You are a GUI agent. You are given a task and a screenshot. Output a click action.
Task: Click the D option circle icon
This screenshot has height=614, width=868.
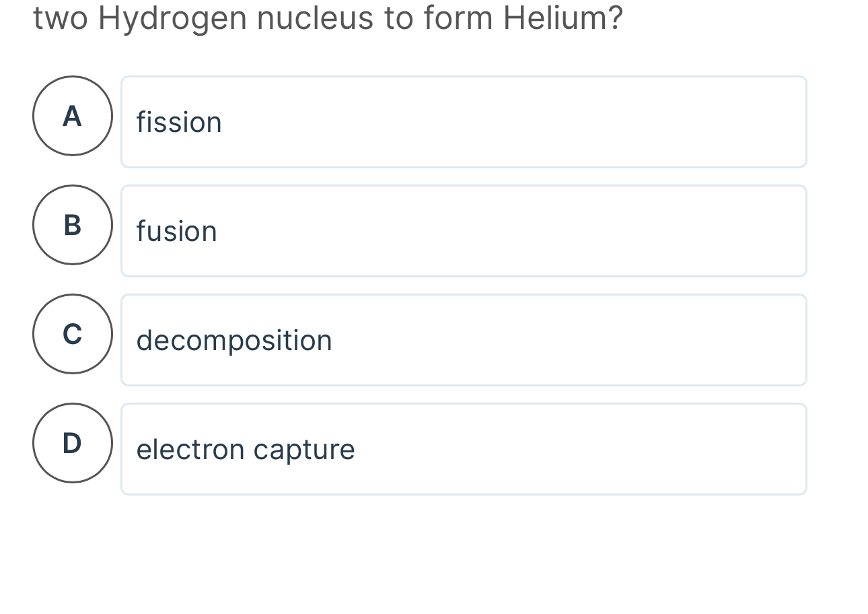(x=72, y=443)
